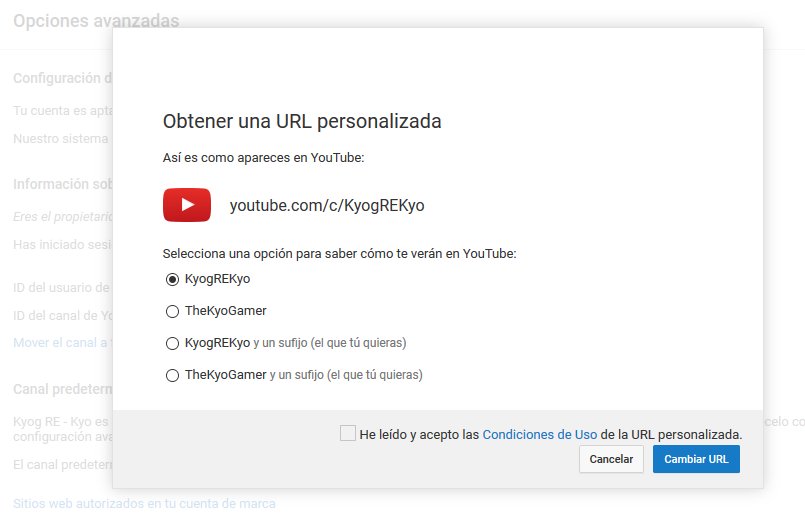
Task: Click the Cancelar button
Action: point(611,459)
